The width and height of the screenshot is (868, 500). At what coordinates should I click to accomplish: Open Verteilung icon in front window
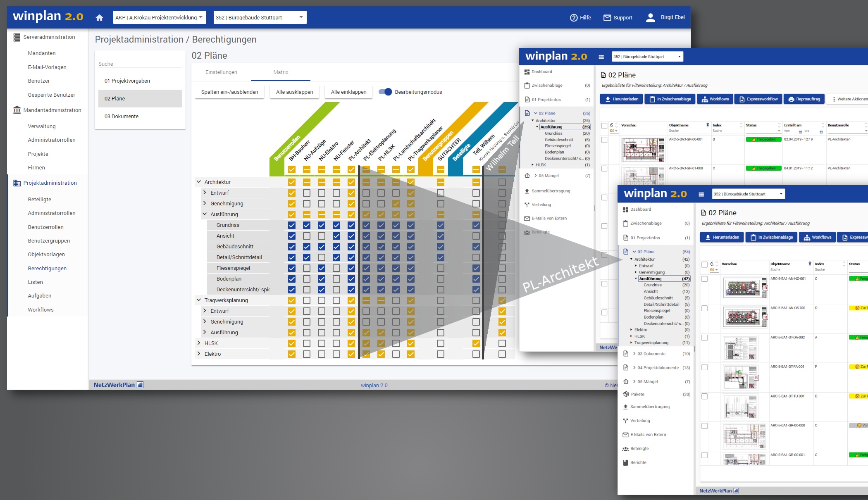coord(625,421)
